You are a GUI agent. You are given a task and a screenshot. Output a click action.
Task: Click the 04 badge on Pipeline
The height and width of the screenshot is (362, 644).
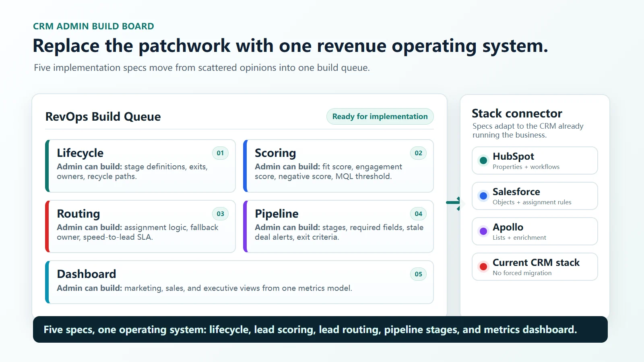(x=419, y=214)
